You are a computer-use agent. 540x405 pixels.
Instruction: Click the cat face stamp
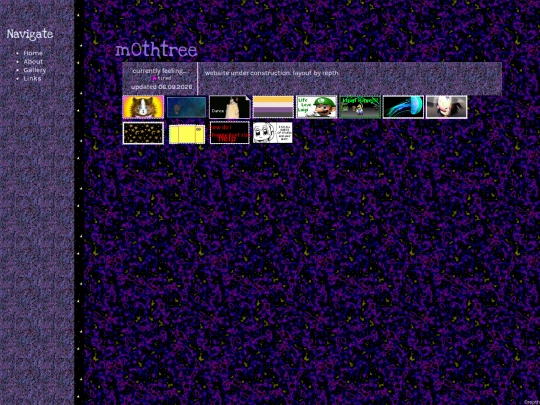click(143, 107)
